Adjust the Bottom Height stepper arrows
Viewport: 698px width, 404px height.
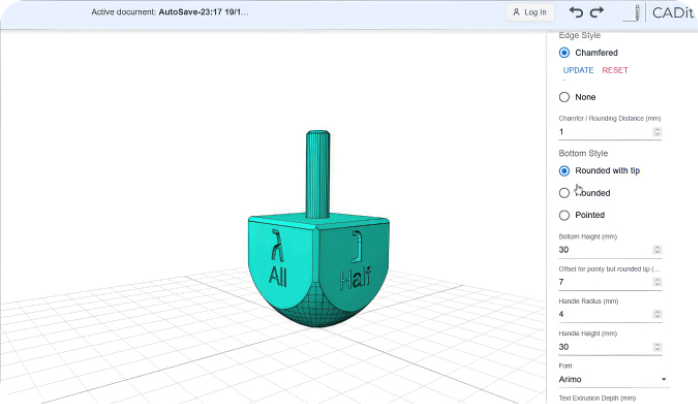click(x=657, y=250)
